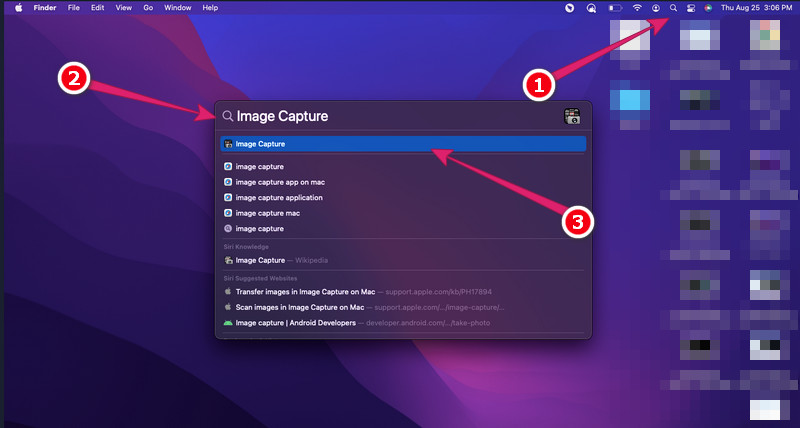Click Apple icon beside 'Transfer images' result

pyautogui.click(x=228, y=292)
